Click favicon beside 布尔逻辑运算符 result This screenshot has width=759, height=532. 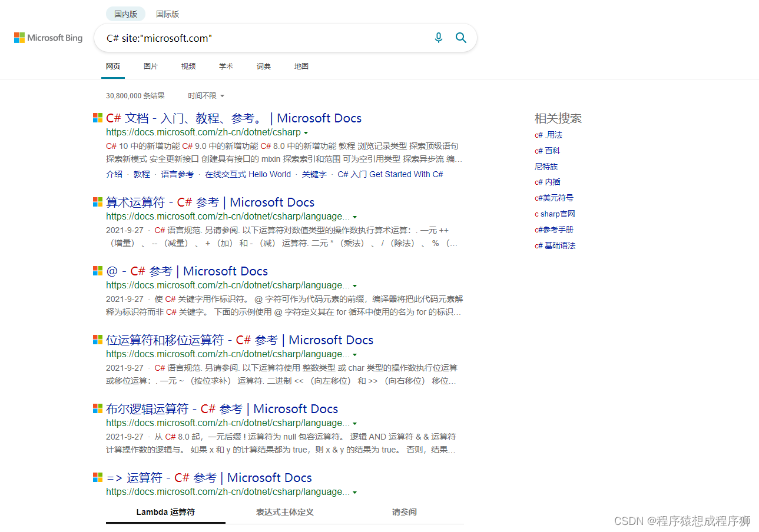pos(98,409)
